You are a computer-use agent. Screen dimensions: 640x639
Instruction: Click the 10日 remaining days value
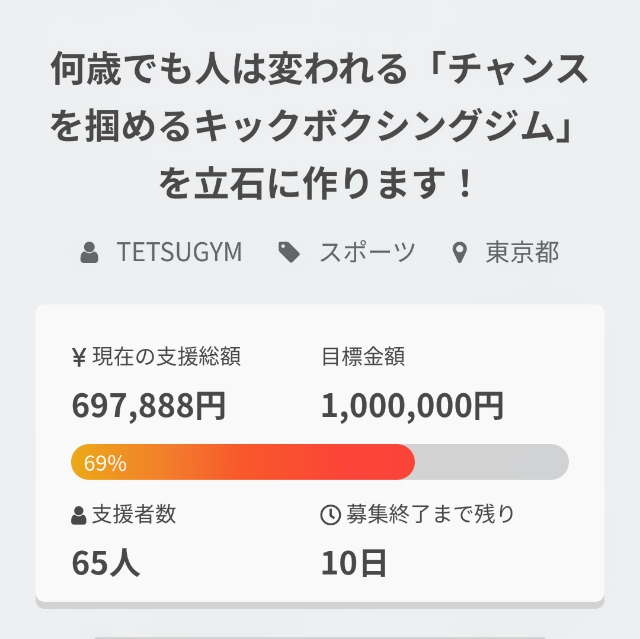(353, 563)
